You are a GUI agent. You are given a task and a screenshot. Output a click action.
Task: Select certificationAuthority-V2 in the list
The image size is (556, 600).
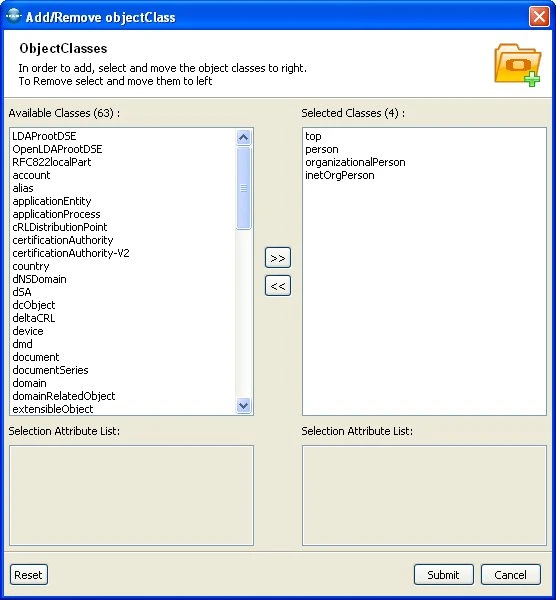[x=71, y=253]
